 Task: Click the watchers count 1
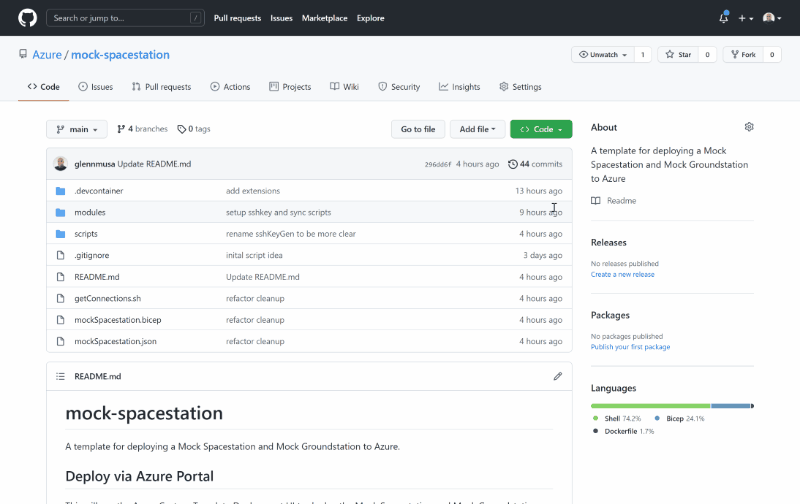[643, 55]
